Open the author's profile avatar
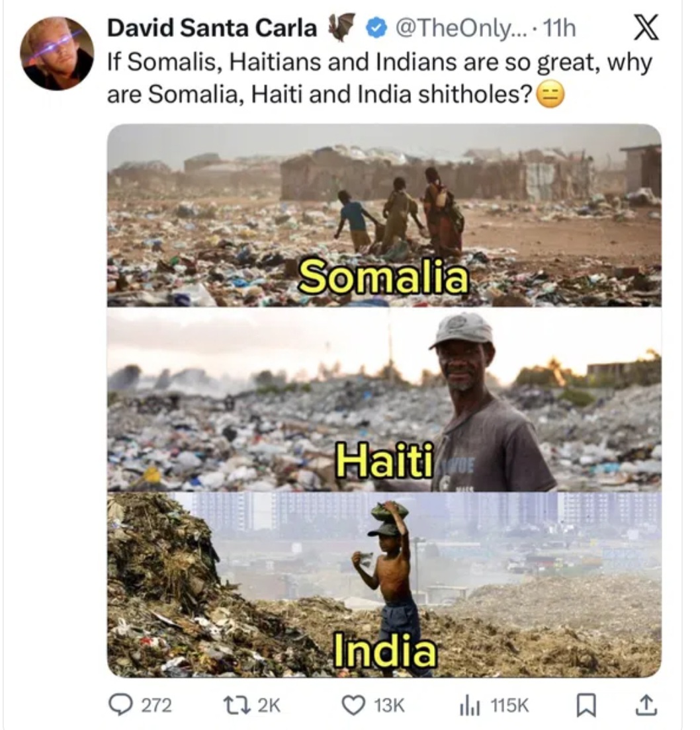The width and height of the screenshot is (700, 730). click(x=57, y=54)
